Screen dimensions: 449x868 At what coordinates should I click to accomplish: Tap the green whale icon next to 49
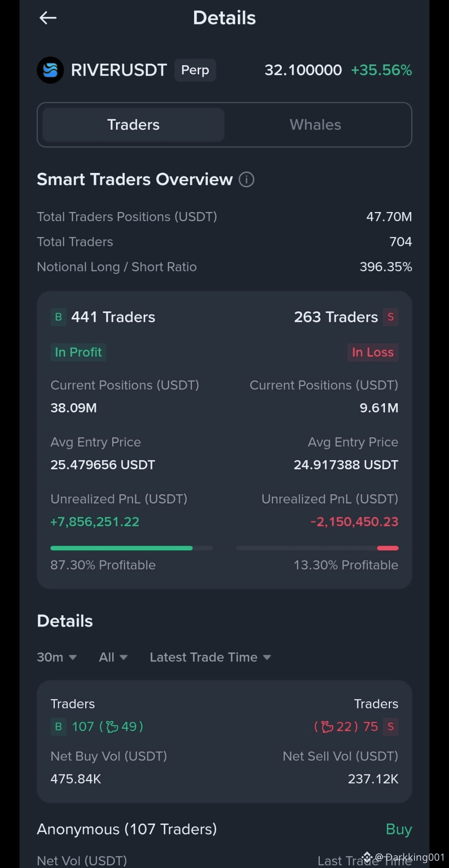(112, 727)
